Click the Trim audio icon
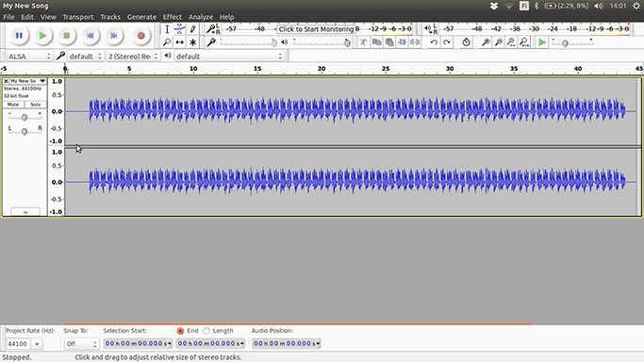The width and height of the screenshot is (644, 362). point(402,42)
